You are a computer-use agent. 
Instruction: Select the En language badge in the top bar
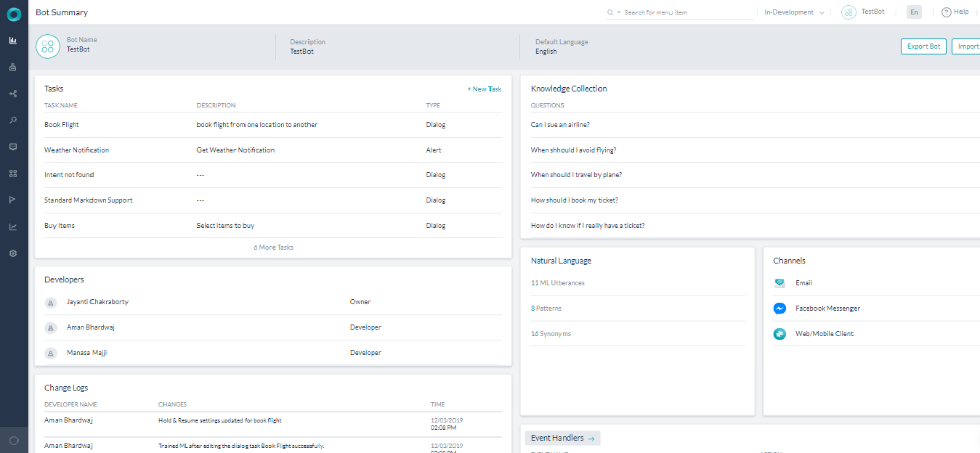(913, 12)
